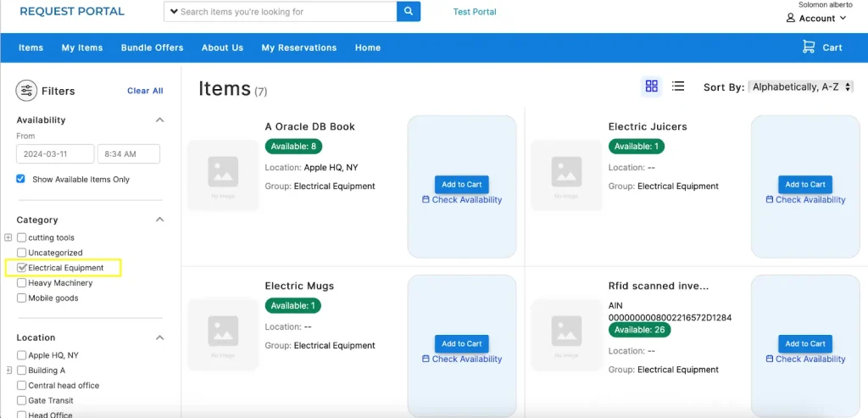Check the Gate Transit location

tap(21, 400)
